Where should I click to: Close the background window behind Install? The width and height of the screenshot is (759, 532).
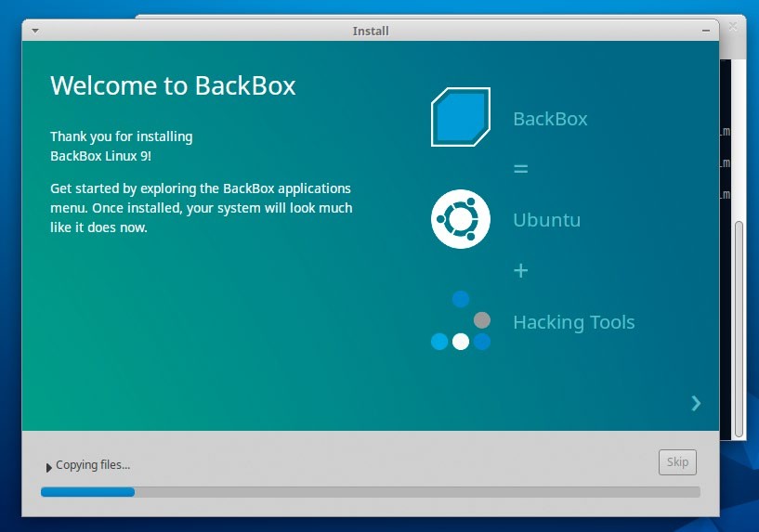click(x=733, y=26)
